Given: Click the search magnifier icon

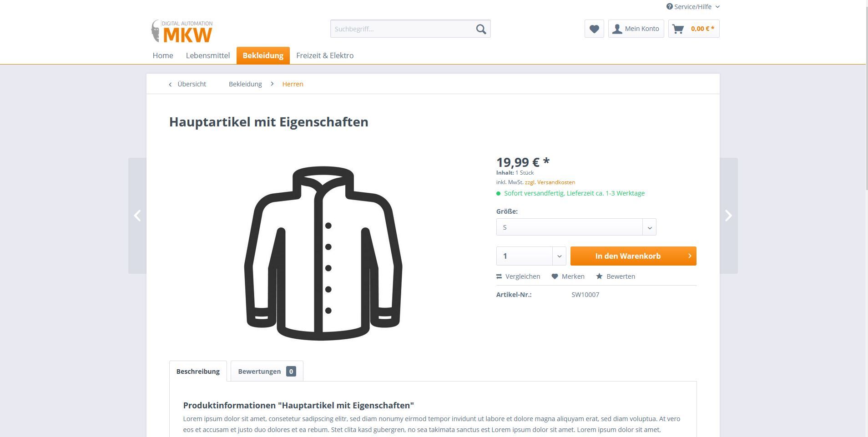Looking at the screenshot, I should [481, 29].
